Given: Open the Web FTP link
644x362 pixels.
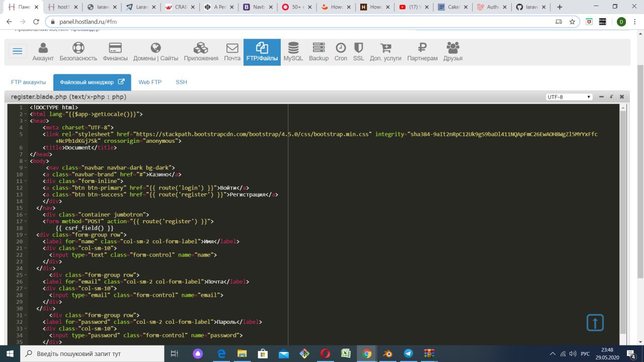Looking at the screenshot, I should click(x=150, y=82).
